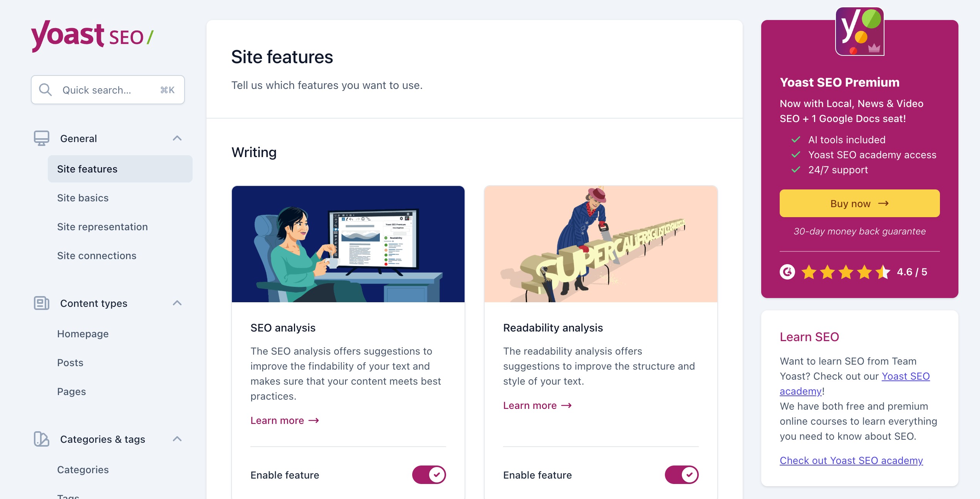This screenshot has height=499, width=980.
Task: Open Site basics settings page
Action: tap(83, 198)
